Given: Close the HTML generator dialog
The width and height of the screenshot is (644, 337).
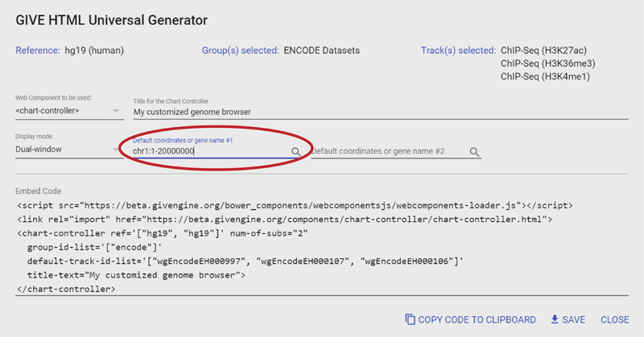Looking at the screenshot, I should coord(614,320).
